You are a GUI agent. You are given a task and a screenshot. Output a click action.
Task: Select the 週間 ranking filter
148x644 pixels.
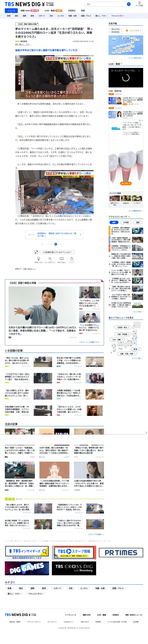coord(138,222)
